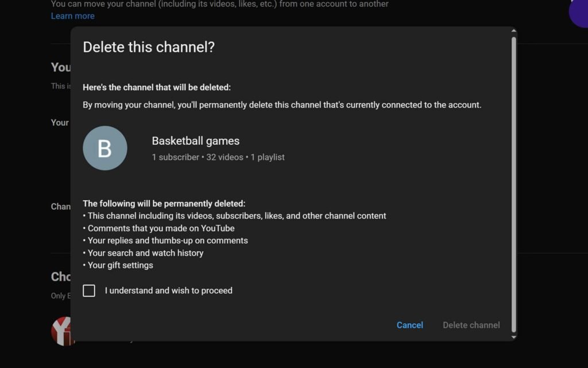Select the Basketball games channel name
This screenshot has height=368, width=588.
pyautogui.click(x=195, y=141)
